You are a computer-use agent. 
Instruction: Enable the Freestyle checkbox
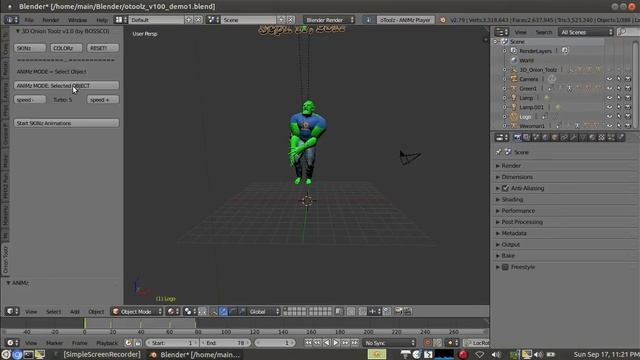point(505,267)
